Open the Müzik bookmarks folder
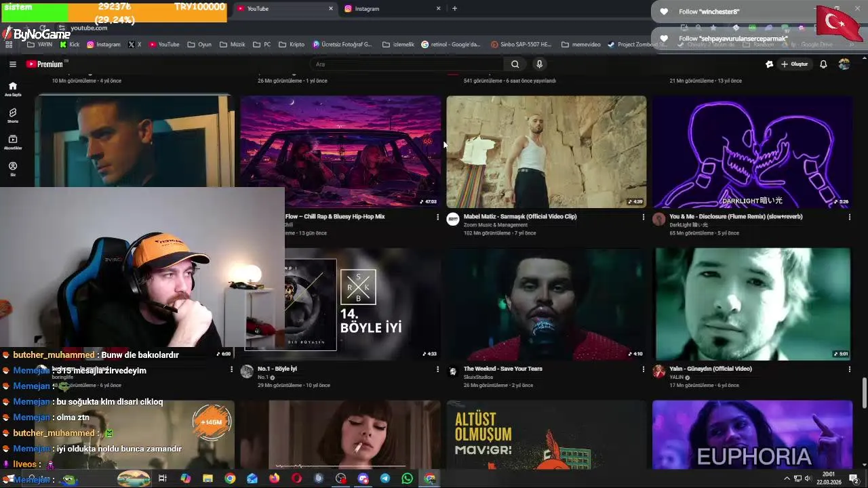The height and width of the screenshot is (488, 868). tap(233, 45)
